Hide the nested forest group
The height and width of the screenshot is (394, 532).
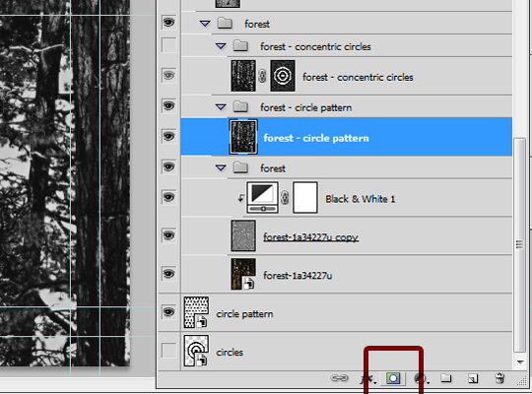[169, 167]
